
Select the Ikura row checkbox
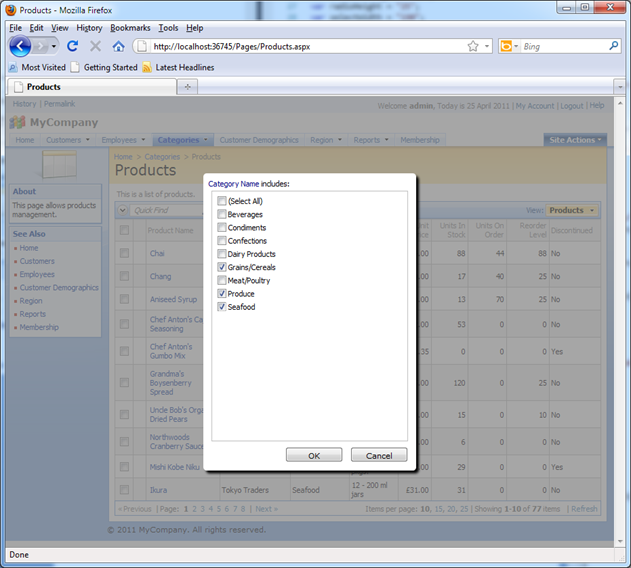coord(124,490)
